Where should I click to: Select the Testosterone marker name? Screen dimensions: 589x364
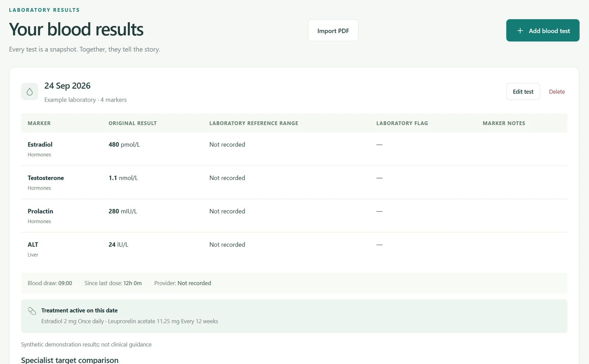(x=46, y=178)
